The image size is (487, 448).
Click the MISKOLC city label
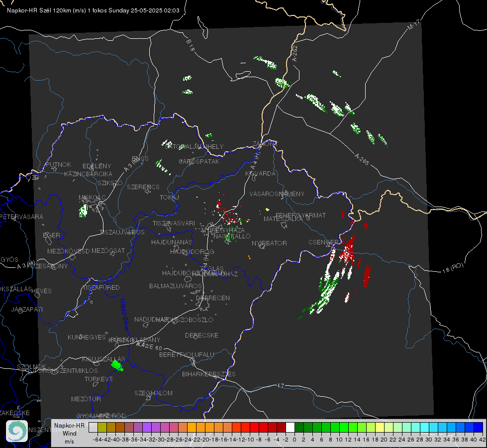[92, 198]
